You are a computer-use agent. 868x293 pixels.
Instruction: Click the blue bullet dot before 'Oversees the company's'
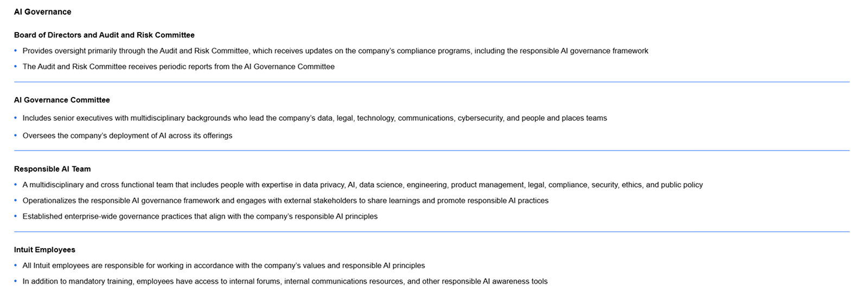(16, 135)
